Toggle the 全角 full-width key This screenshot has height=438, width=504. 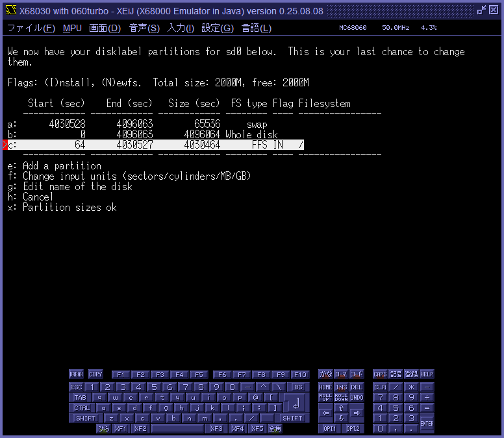click(x=275, y=428)
